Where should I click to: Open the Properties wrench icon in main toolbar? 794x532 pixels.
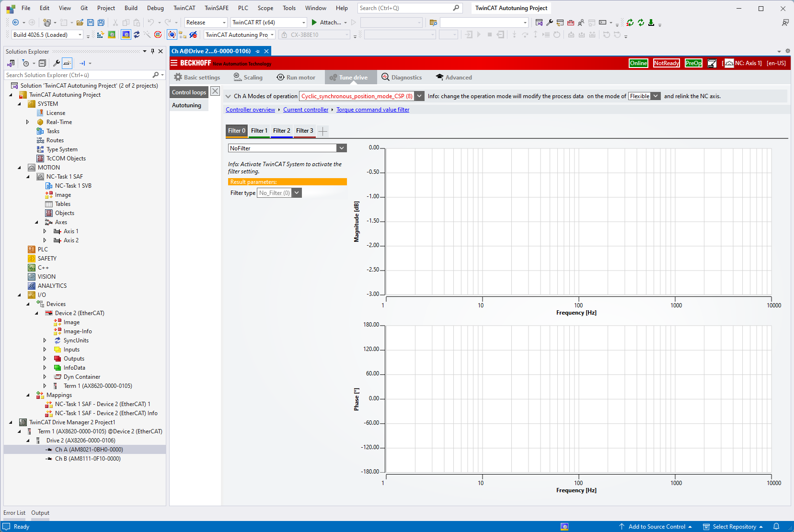point(550,23)
